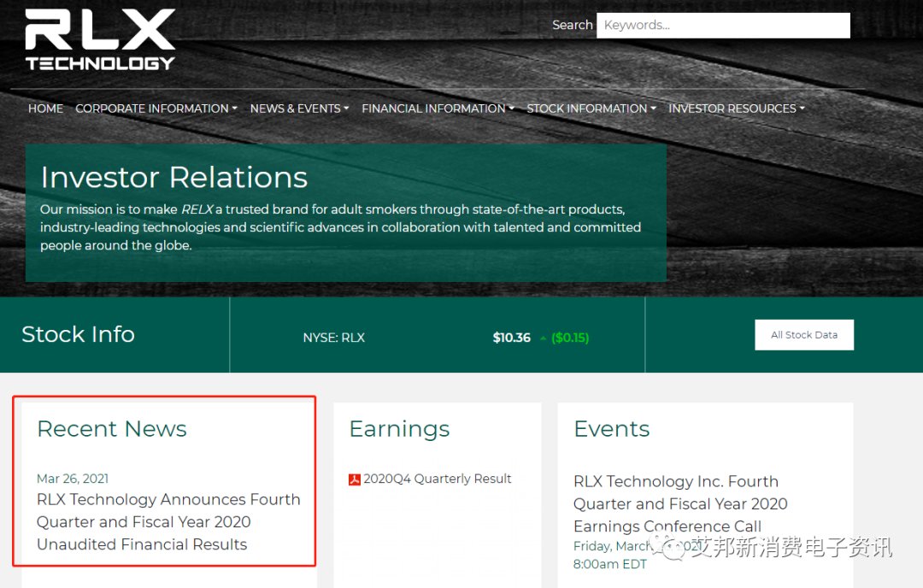Open the Fourth Quarter Unaudited Financial Results news
923x588 pixels.
coord(168,522)
